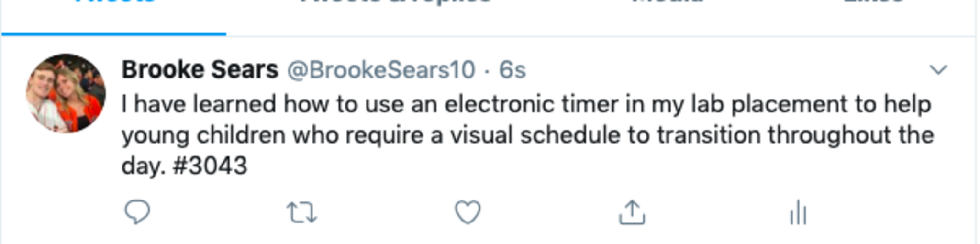The height and width of the screenshot is (244, 980).
Task: Open the tweet by clicking its first text line
Action: (526, 104)
